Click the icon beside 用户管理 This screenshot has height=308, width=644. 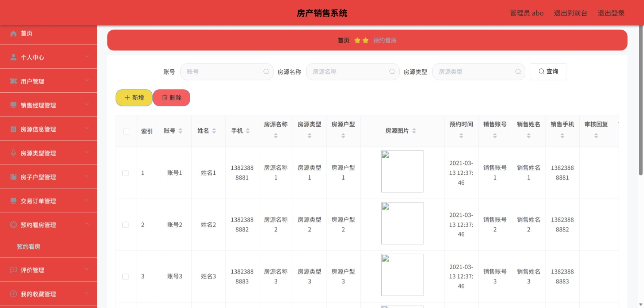[x=14, y=81]
